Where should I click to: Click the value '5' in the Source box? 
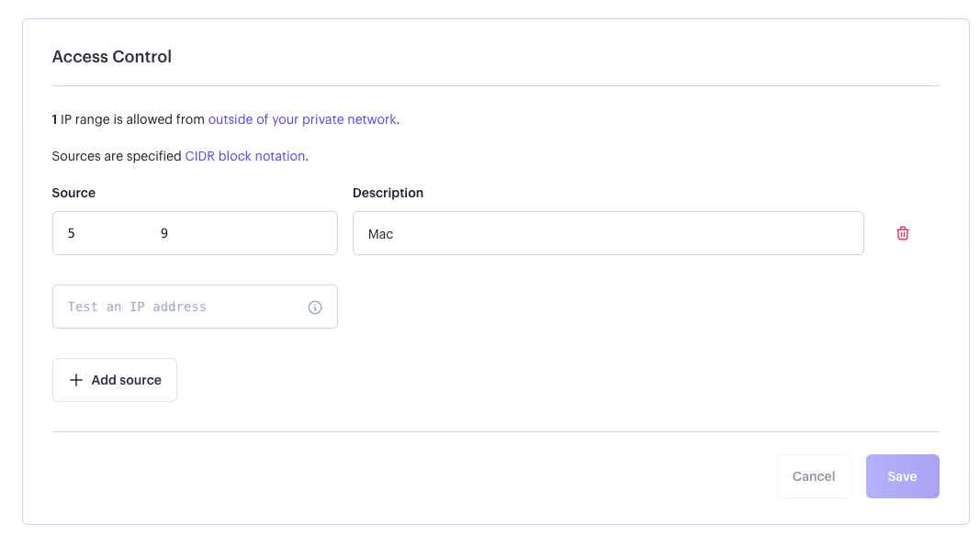point(72,233)
